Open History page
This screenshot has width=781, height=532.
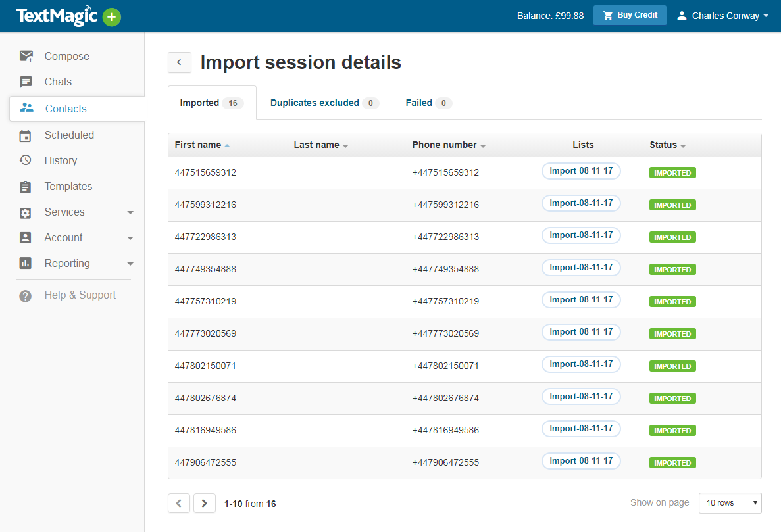tap(61, 160)
